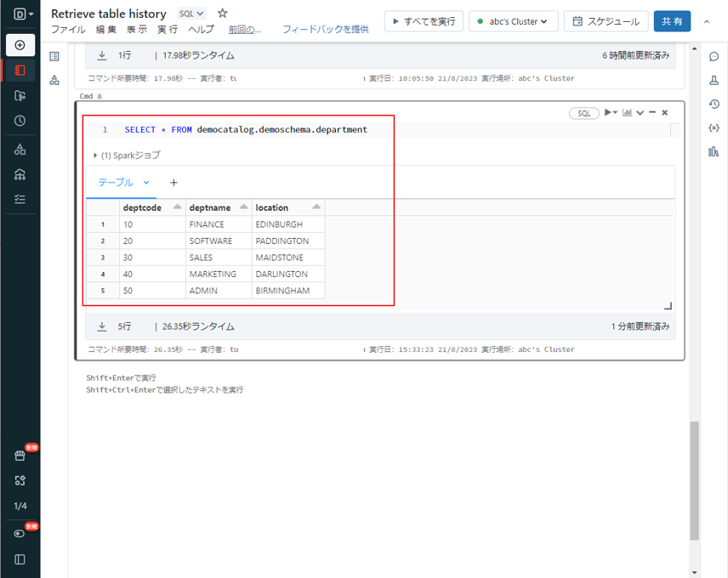Click the New (plus) icon in sidebar
Image resolution: width=728 pixels, height=578 pixels.
point(20,45)
